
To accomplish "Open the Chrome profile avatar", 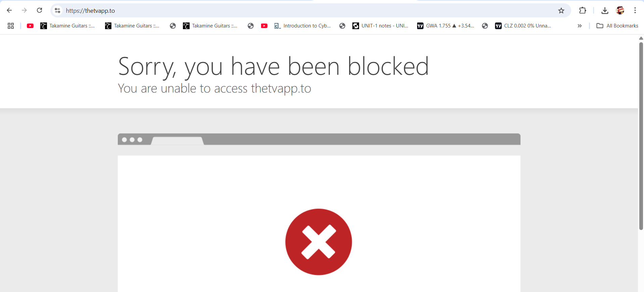I will coord(620,10).
